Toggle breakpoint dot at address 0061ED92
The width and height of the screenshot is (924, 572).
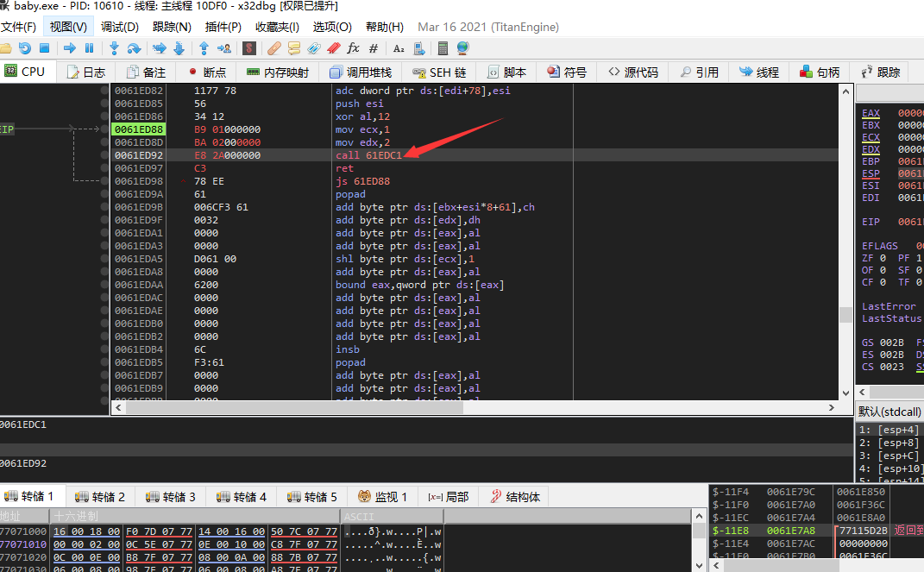coord(104,155)
